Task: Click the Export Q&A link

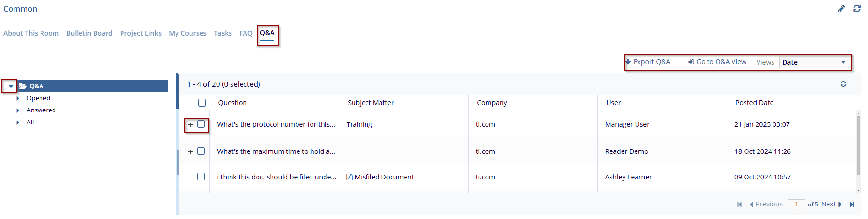Action: 649,62
